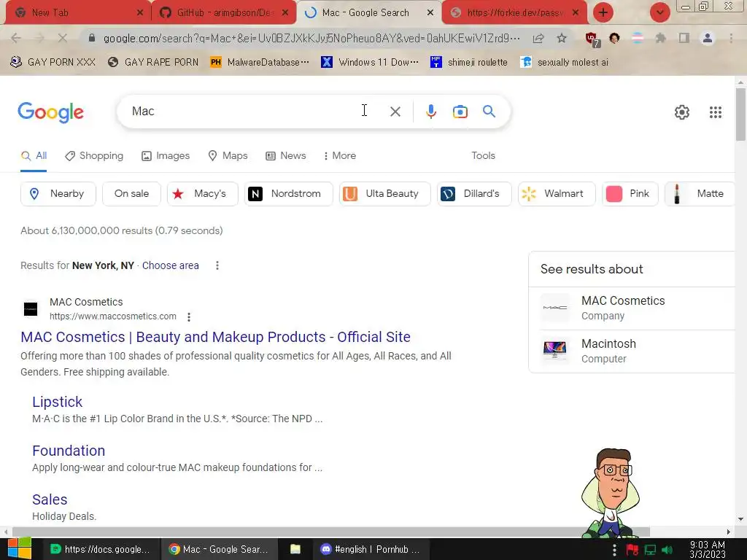Open tab search dropdown arrow button

point(659,12)
